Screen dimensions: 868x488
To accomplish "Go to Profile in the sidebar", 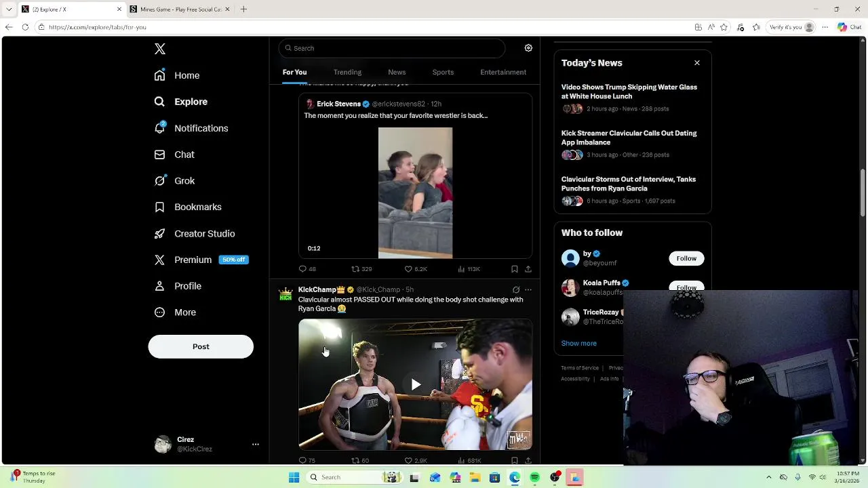I will 178,286.
